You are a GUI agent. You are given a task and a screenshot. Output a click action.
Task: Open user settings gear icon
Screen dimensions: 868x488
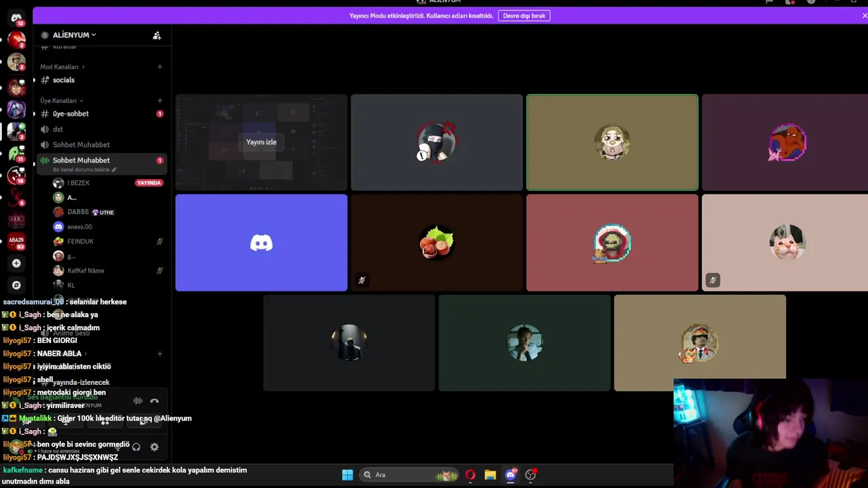point(155,447)
